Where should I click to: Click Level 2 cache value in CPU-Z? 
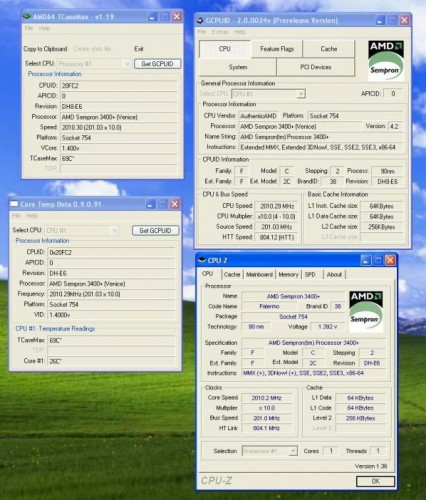pos(360,418)
